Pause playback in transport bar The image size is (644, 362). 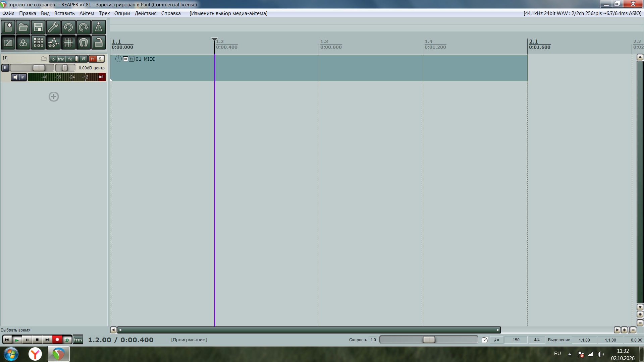(x=27, y=340)
